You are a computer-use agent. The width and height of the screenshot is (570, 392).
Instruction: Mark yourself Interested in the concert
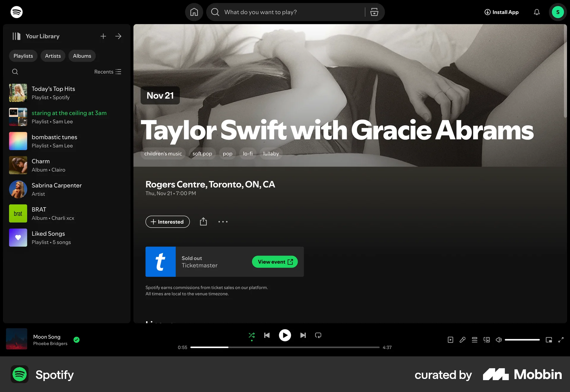click(167, 222)
